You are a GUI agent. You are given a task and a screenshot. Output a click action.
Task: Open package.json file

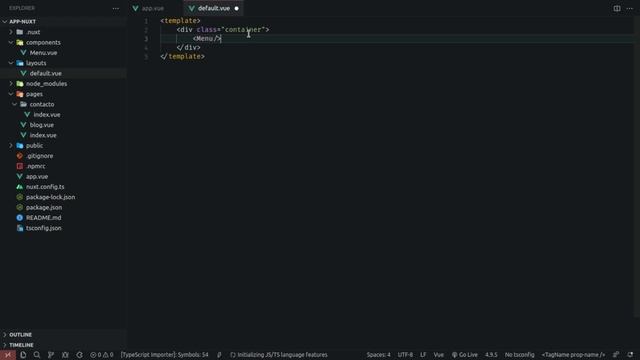coord(44,207)
